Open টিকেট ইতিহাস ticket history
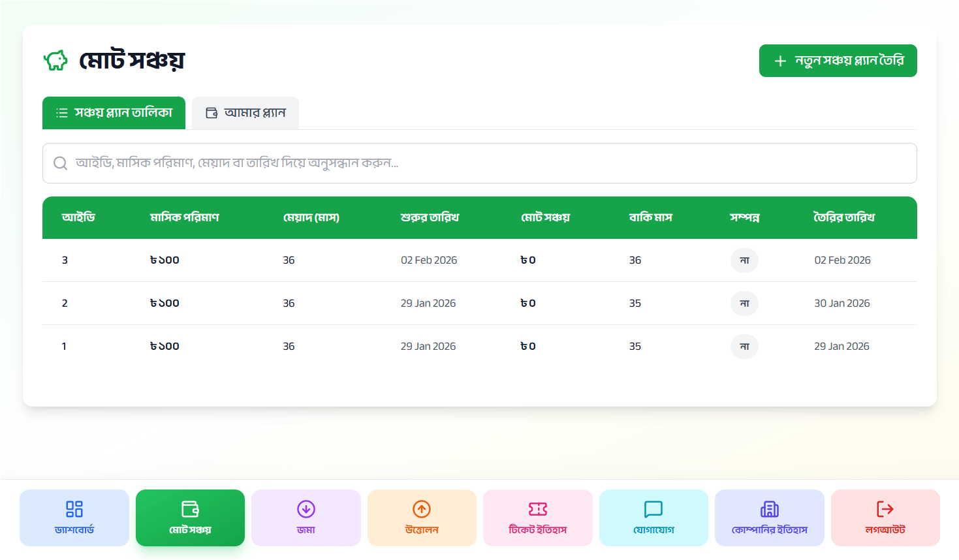 (537, 518)
